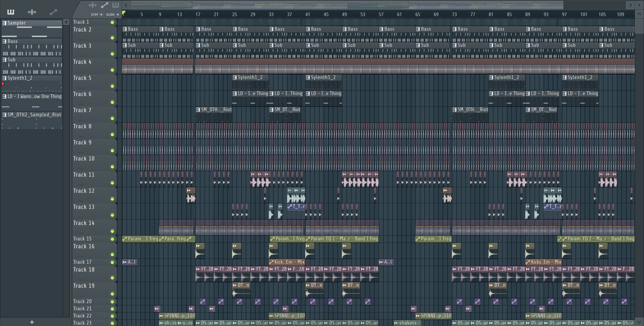The image size is (644, 326).
Task: Open the menu of the first SPINNI..p_110 audio clip
Action: click(x=161, y=316)
